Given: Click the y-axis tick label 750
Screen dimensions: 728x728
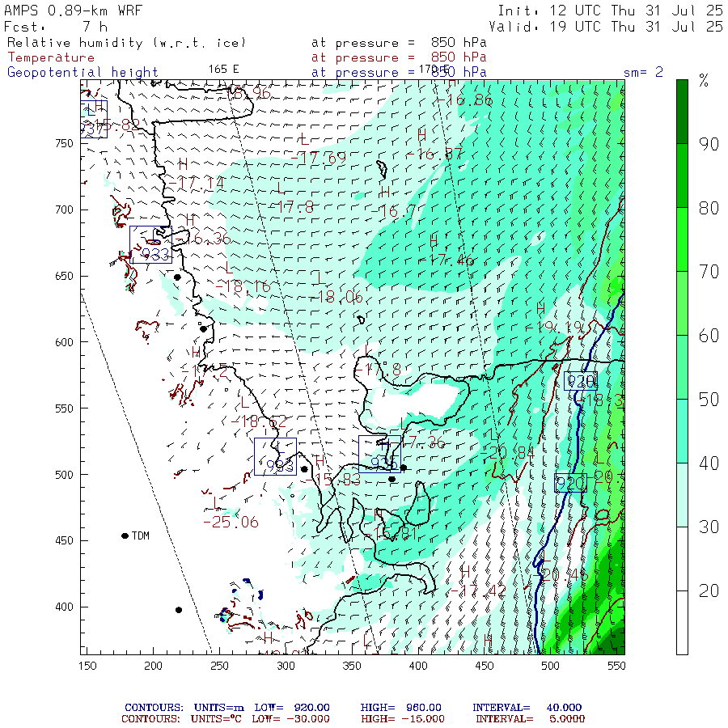Looking at the screenshot, I should 64,143.
